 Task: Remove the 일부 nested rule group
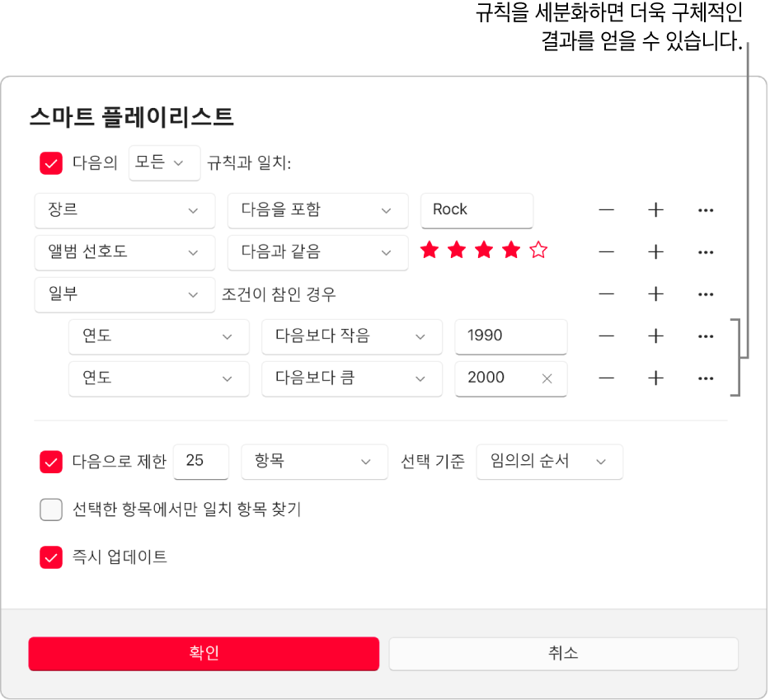[606, 294]
